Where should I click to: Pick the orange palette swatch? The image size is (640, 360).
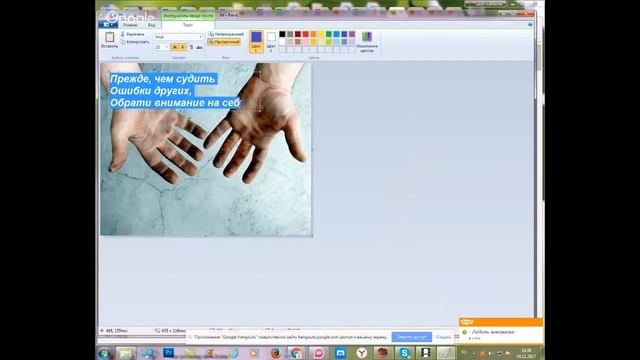[x=313, y=34]
